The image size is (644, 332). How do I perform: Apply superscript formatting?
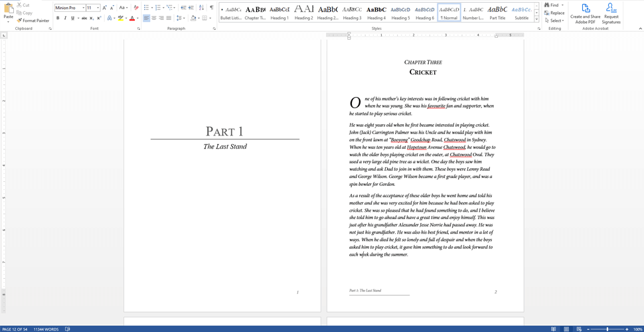99,18
